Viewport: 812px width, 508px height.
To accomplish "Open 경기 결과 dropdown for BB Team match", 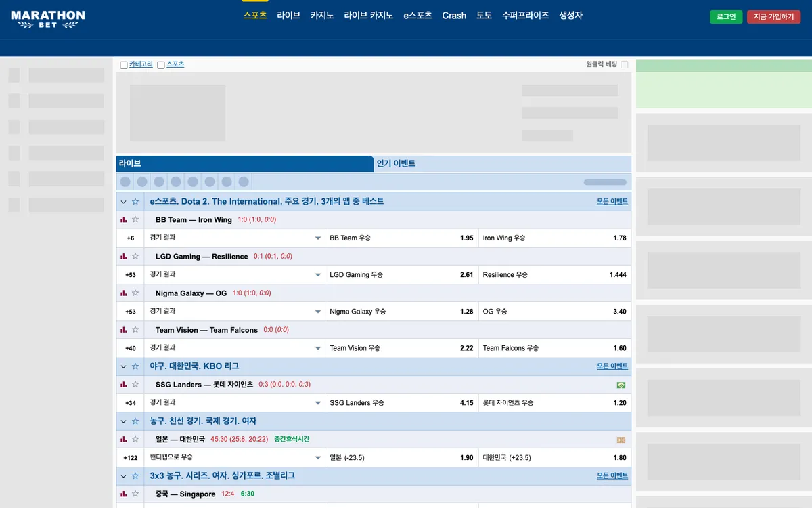I will [235, 238].
